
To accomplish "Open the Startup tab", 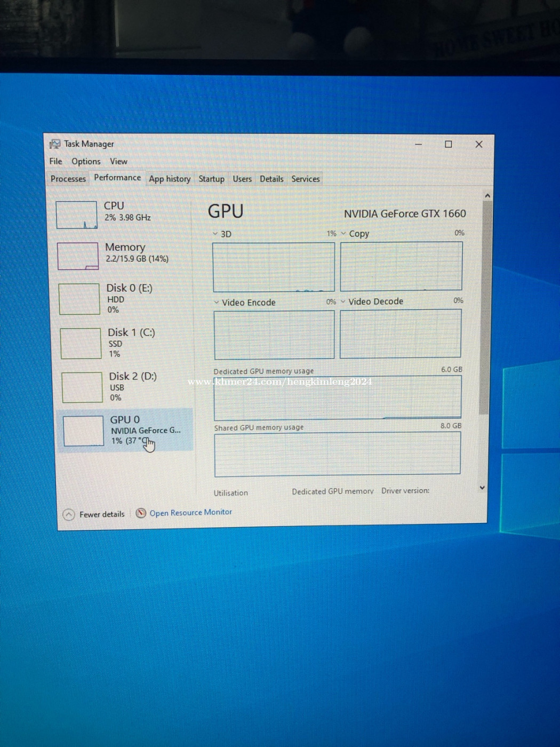I will click(x=211, y=179).
